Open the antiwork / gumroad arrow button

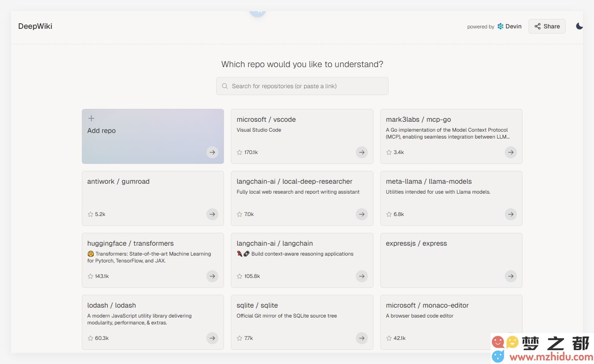click(x=212, y=214)
